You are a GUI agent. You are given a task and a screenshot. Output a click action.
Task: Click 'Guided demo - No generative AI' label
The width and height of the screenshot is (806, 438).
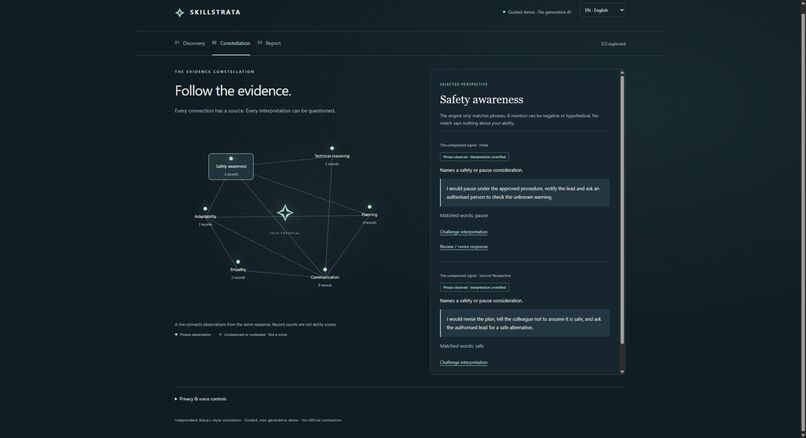pyautogui.click(x=537, y=12)
